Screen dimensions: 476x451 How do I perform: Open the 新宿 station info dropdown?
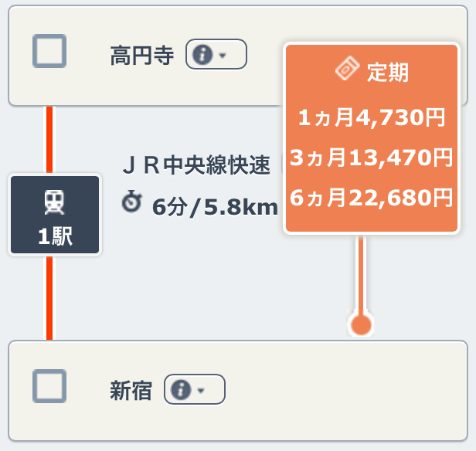coord(194,390)
